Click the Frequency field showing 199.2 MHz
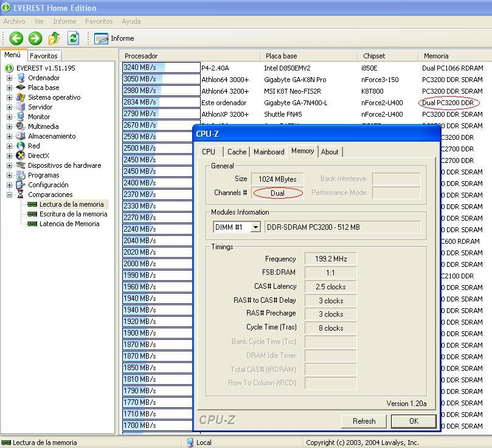The image size is (492, 448). coord(330,259)
